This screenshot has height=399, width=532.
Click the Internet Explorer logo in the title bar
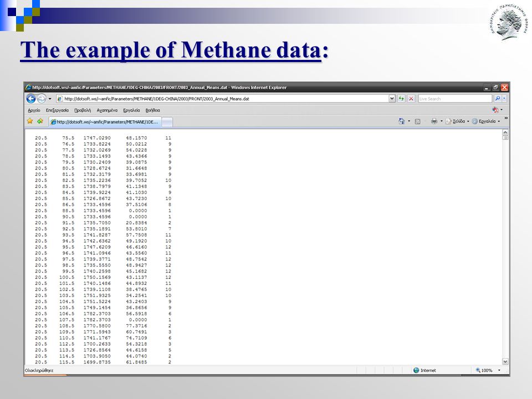tap(28, 88)
